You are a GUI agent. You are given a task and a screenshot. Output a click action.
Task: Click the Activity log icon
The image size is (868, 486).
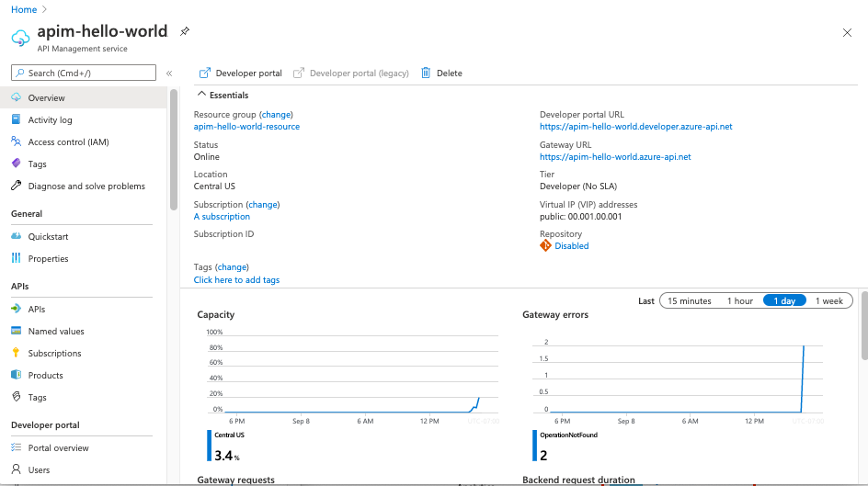click(x=16, y=119)
